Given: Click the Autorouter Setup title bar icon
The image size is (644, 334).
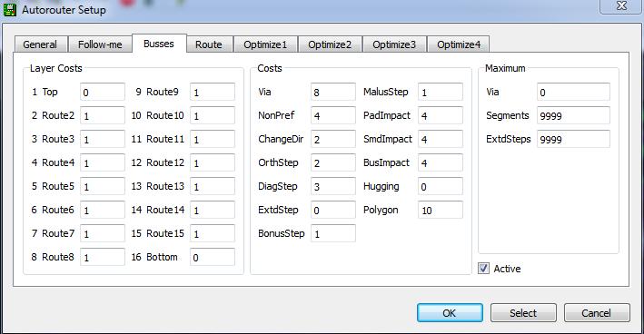Looking at the screenshot, I should [9, 9].
